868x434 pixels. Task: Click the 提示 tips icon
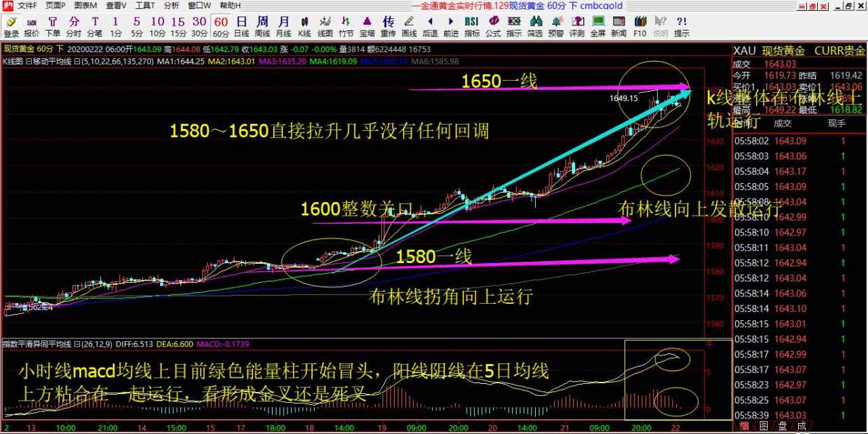[x=682, y=26]
